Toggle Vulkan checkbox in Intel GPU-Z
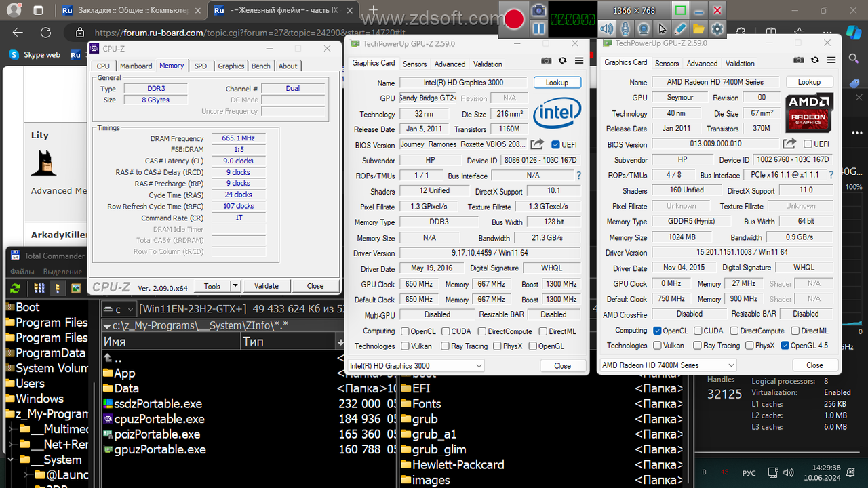 (x=405, y=346)
